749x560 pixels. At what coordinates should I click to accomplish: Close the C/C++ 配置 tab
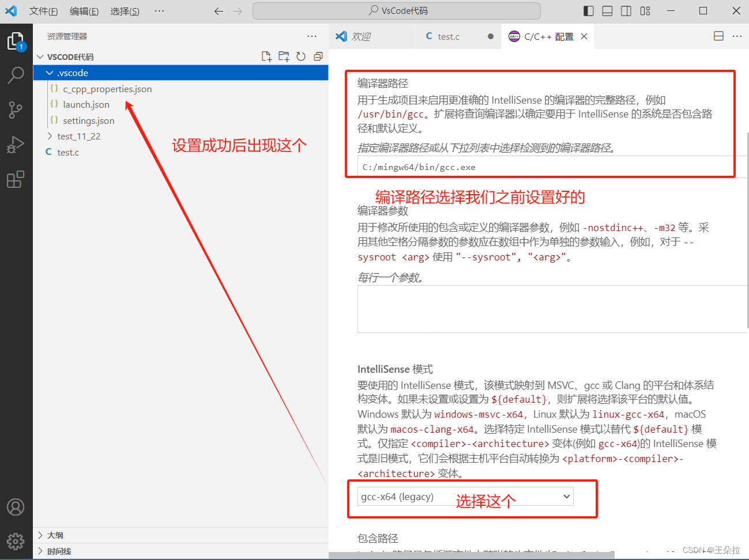[x=584, y=36]
